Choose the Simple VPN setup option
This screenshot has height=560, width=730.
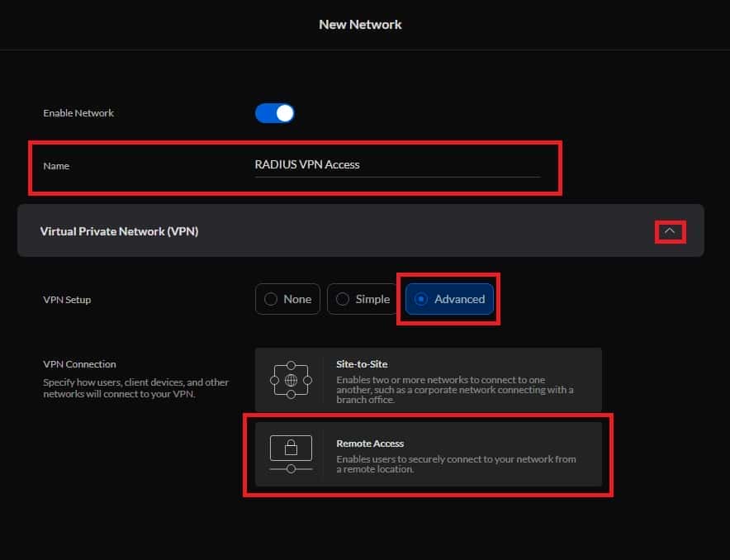pyautogui.click(x=363, y=299)
